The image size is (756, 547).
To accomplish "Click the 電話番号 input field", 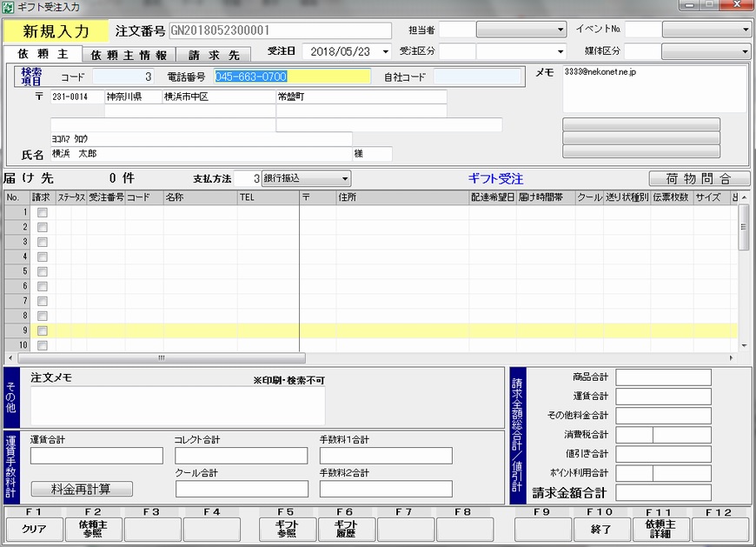I will (292, 77).
